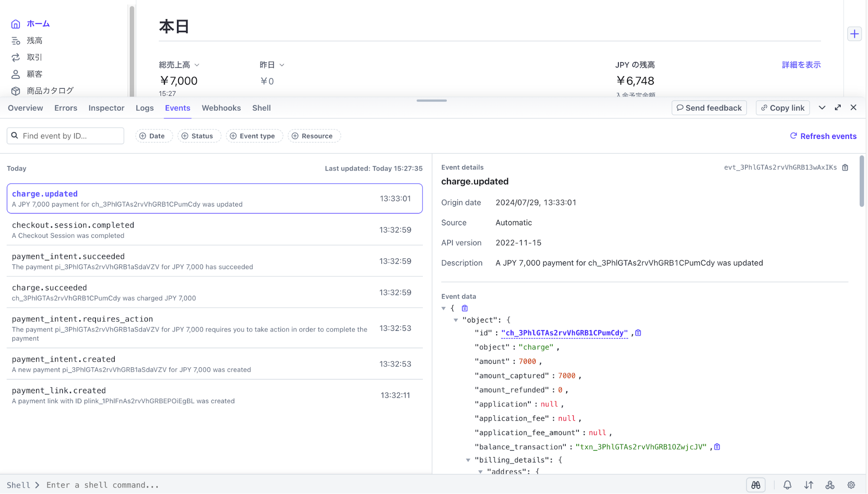Open the product catalog box icon
Viewport: 868px width, 494px height.
point(16,91)
